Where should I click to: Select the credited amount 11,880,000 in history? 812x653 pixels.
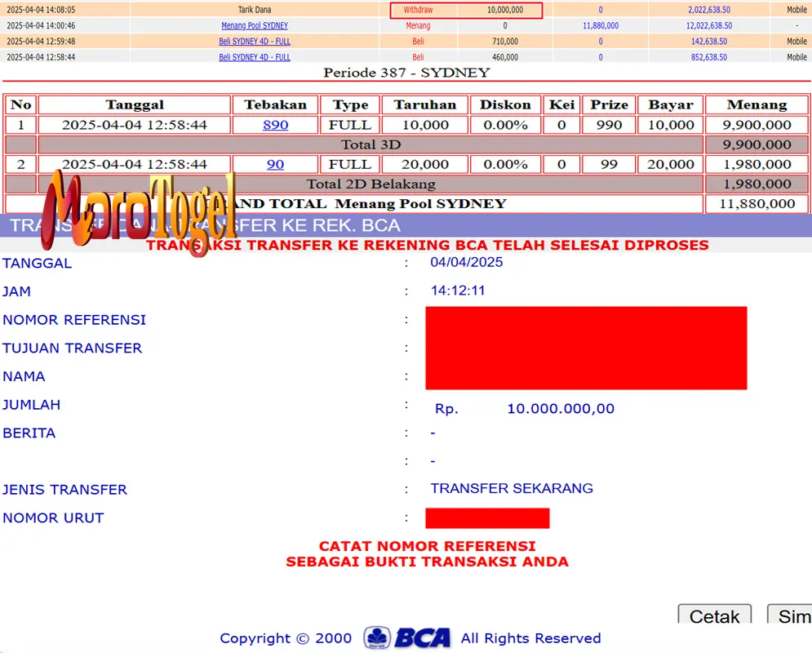(x=601, y=25)
